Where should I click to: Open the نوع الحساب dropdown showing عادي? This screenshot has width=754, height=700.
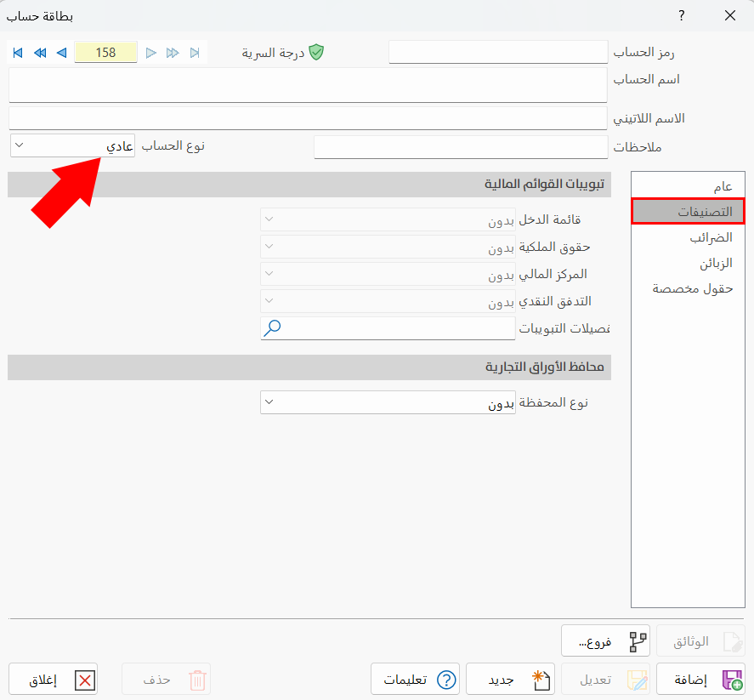coord(72,145)
